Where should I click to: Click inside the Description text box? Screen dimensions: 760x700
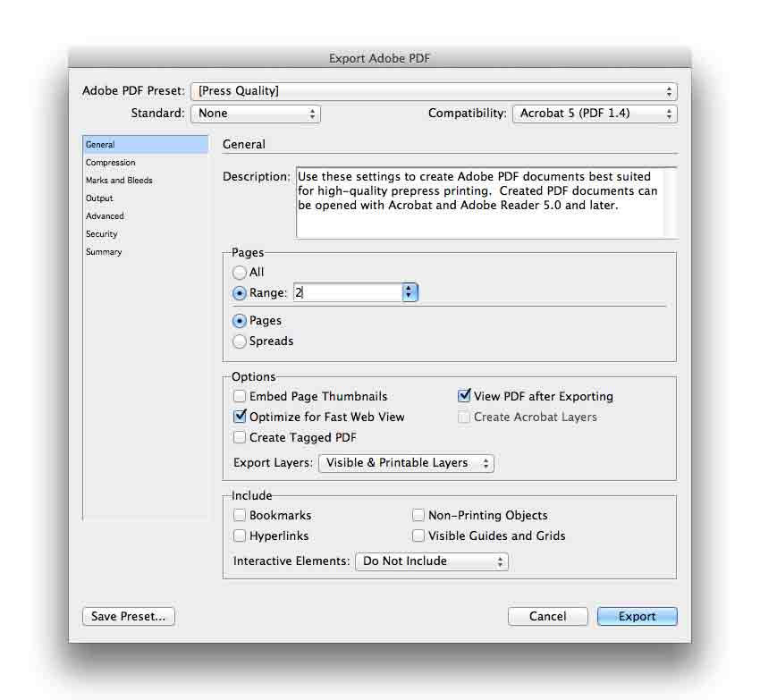click(486, 203)
